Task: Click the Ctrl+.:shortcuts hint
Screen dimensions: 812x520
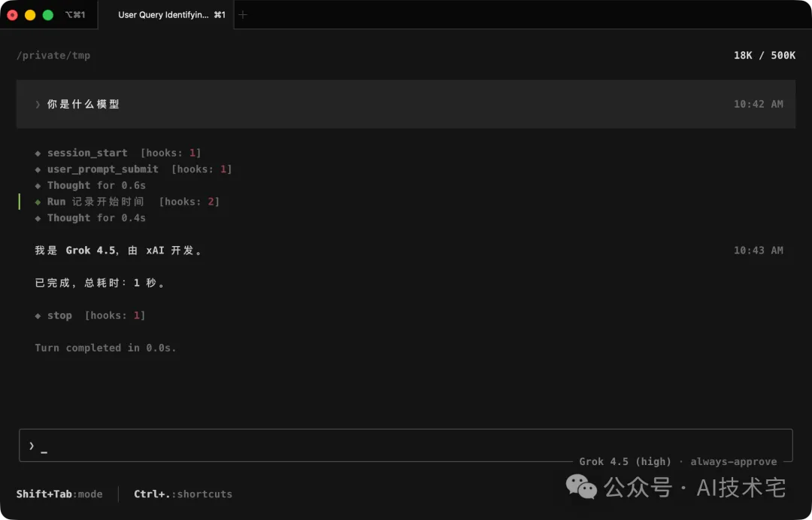Action: [183, 494]
